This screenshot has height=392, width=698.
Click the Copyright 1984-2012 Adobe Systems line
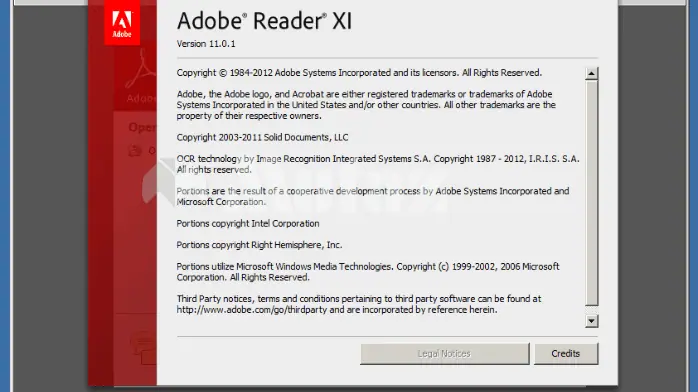pyautogui.click(x=359, y=73)
